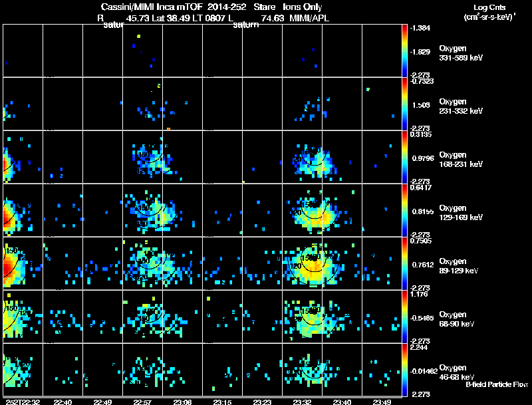Click the '0.3135' colorbar value
Screen dimensions: 532x405
[421, 134]
